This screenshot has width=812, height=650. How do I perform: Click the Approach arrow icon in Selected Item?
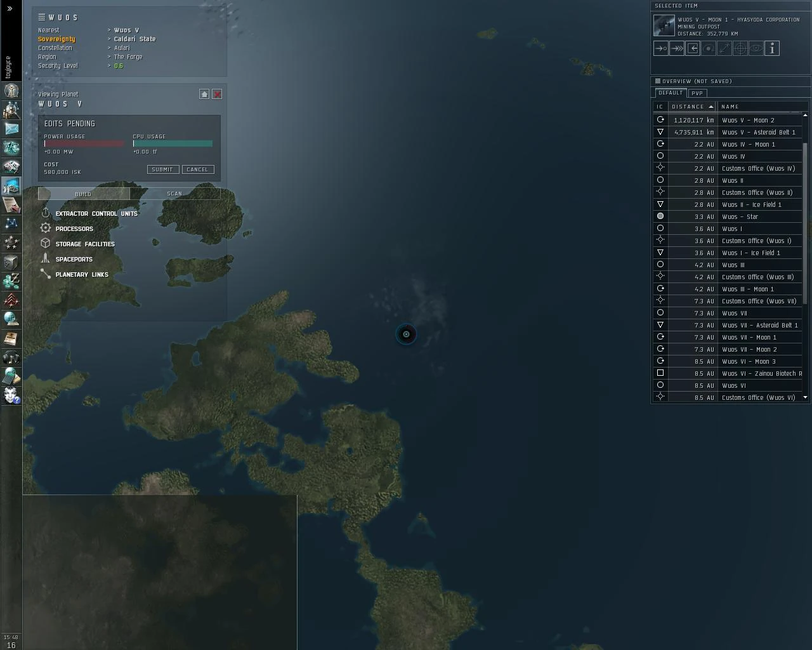point(661,48)
